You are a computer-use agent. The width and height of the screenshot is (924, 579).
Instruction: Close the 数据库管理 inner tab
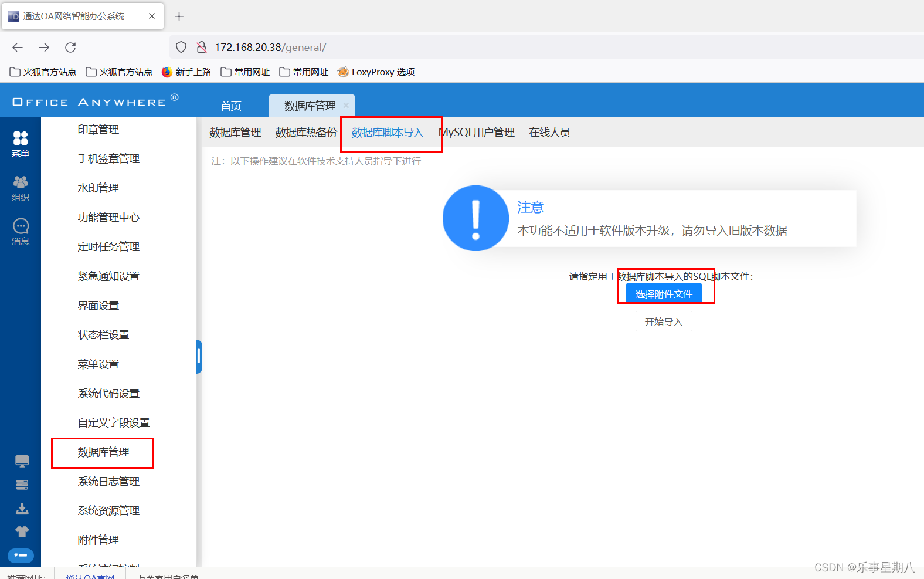coord(346,106)
